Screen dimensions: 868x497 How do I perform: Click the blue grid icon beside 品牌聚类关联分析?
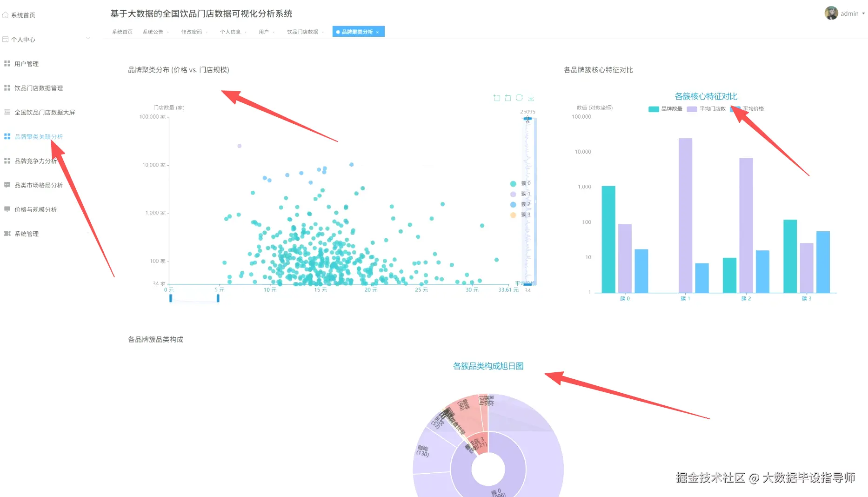coord(7,136)
